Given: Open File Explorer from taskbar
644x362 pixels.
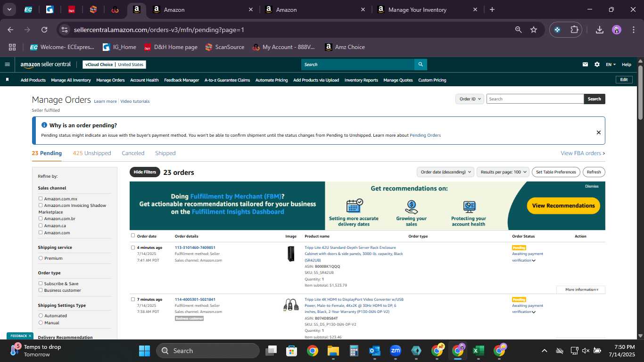Looking at the screenshot, I should click(x=333, y=351).
